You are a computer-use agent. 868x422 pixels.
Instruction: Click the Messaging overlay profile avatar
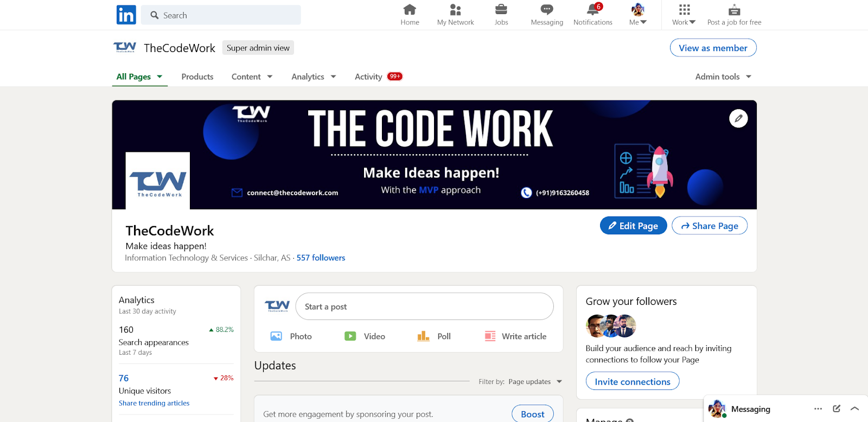pyautogui.click(x=717, y=408)
